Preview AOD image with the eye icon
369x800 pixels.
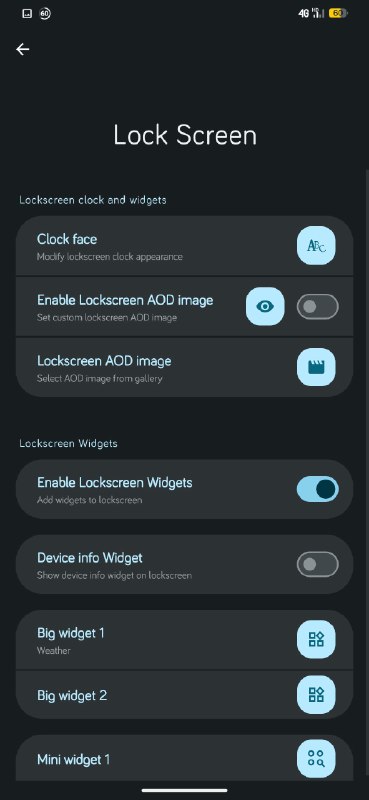point(265,306)
